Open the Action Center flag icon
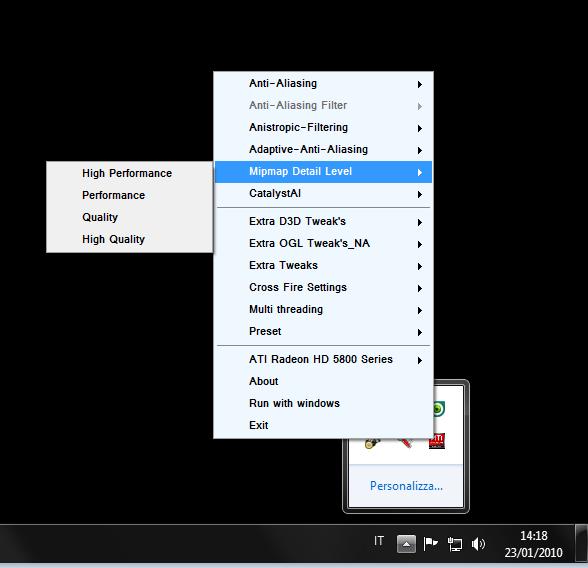 coord(430,544)
